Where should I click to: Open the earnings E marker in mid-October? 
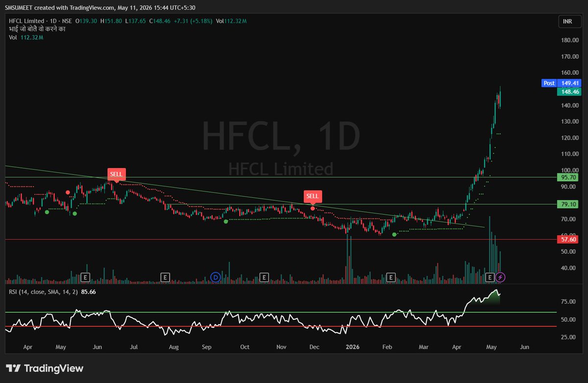pyautogui.click(x=264, y=278)
